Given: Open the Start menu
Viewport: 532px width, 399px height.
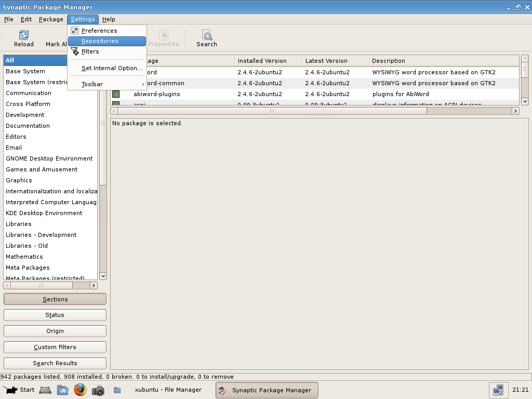Looking at the screenshot, I should [18, 390].
